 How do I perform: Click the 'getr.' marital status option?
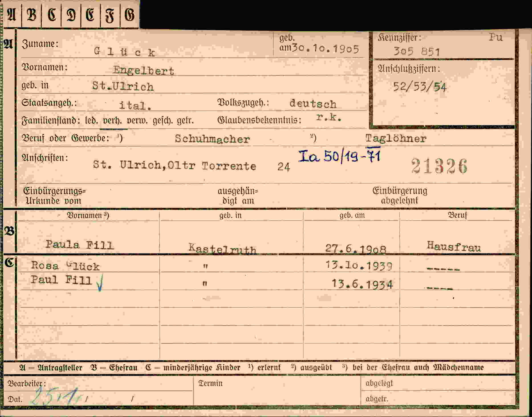(185, 121)
